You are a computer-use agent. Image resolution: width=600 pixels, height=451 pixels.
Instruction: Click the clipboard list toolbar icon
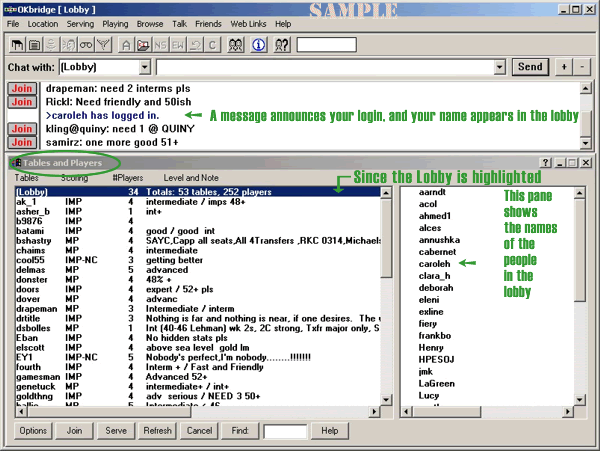tap(34, 45)
